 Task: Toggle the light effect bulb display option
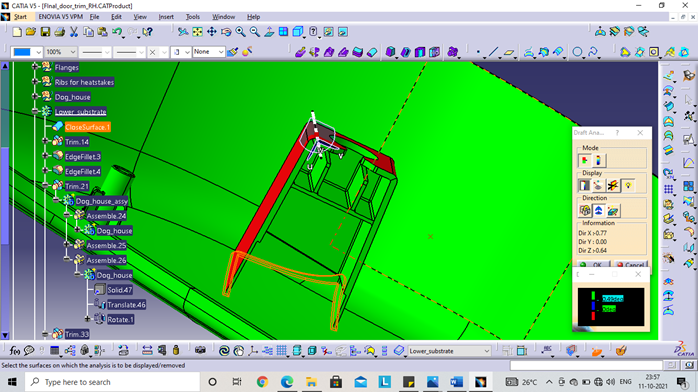pos(628,185)
